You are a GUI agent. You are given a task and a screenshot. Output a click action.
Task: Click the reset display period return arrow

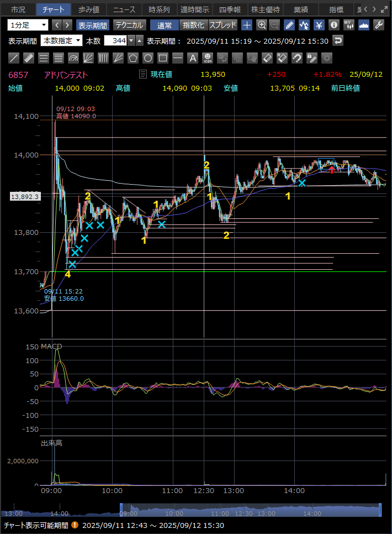tap(337, 41)
